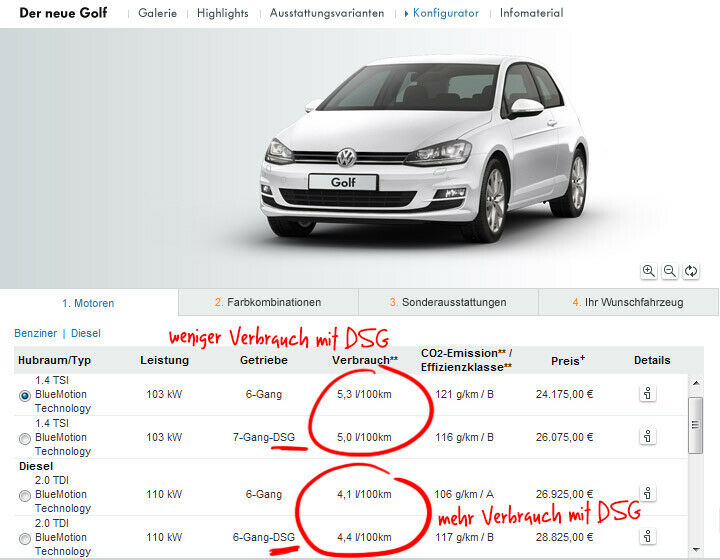Click the 117 g/km / B emission value
720x559 pixels.
464,537
